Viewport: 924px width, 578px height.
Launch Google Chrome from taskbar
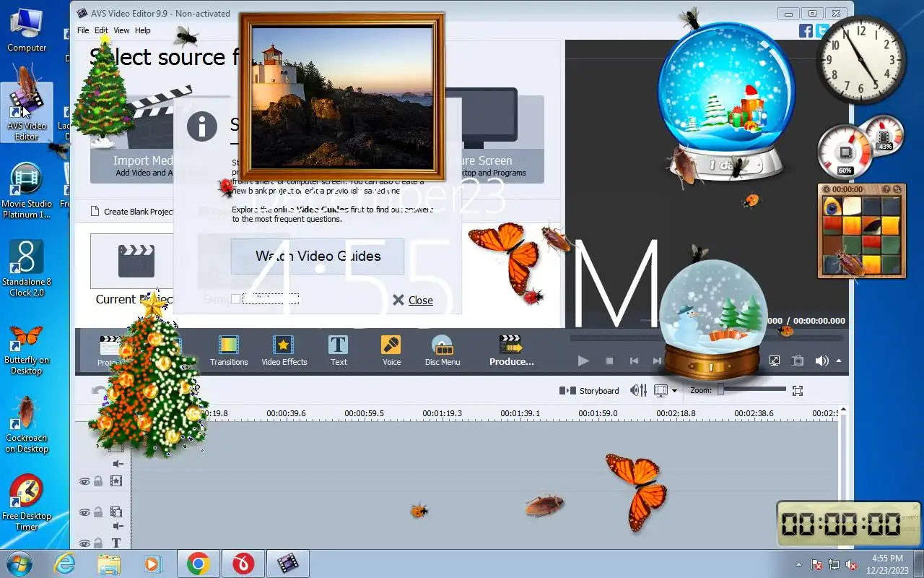click(x=198, y=564)
